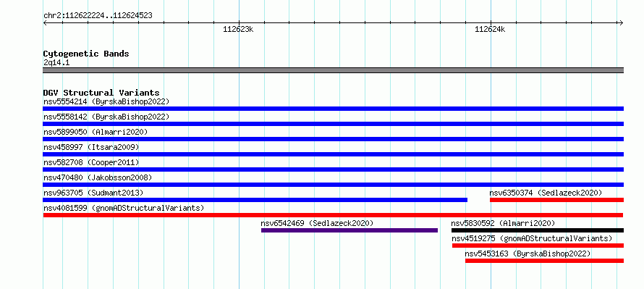Select the red bar under nsv5453163
The width and height of the screenshot is (644, 289).
tap(544, 261)
